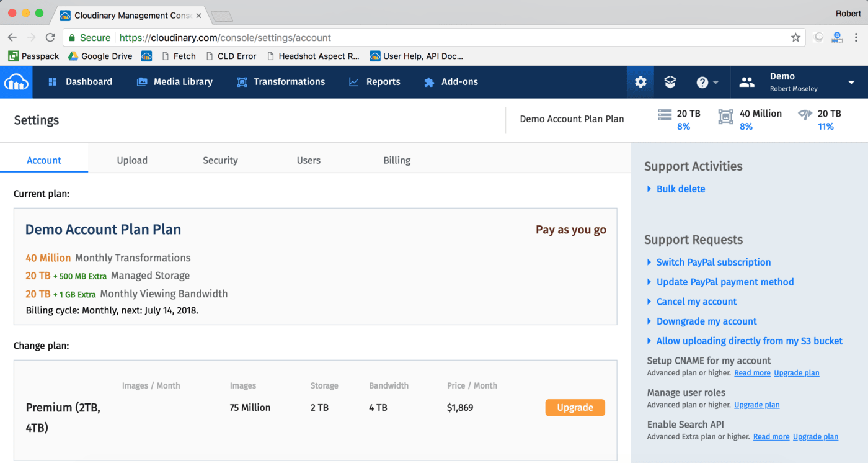Open Reports section
The height and width of the screenshot is (463, 868).
[374, 82]
